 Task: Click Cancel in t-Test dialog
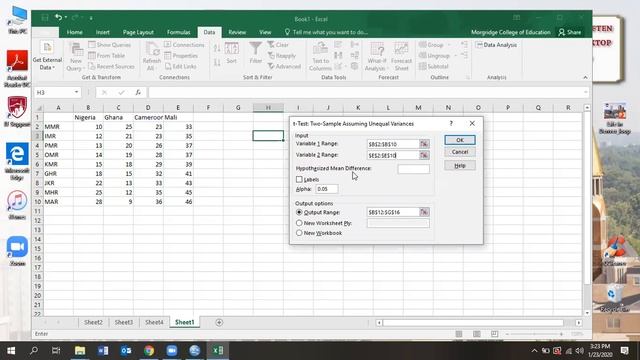pyautogui.click(x=460, y=152)
